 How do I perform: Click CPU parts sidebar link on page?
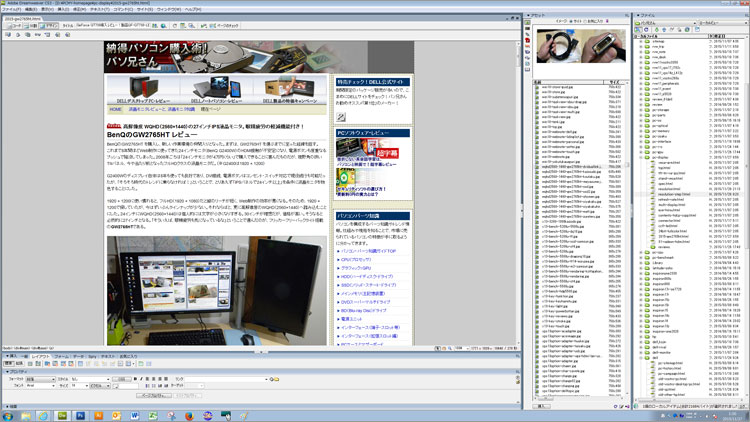click(356, 259)
